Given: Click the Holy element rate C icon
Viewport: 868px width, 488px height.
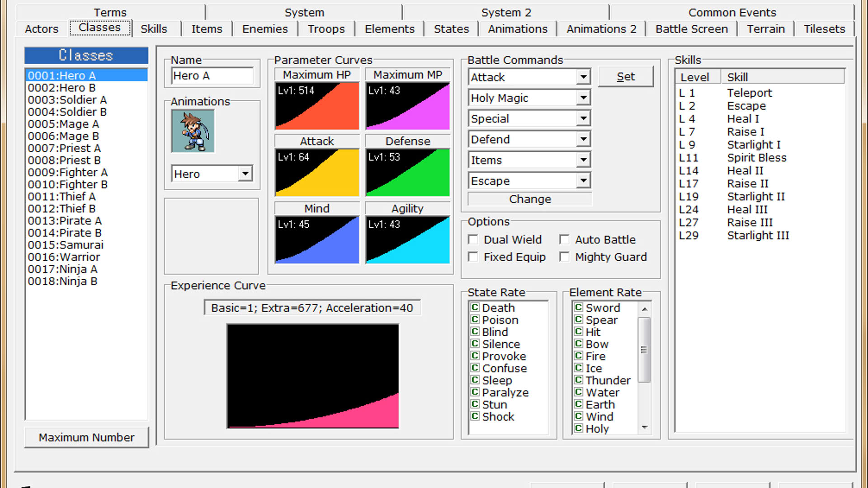Looking at the screenshot, I should coord(578,428).
